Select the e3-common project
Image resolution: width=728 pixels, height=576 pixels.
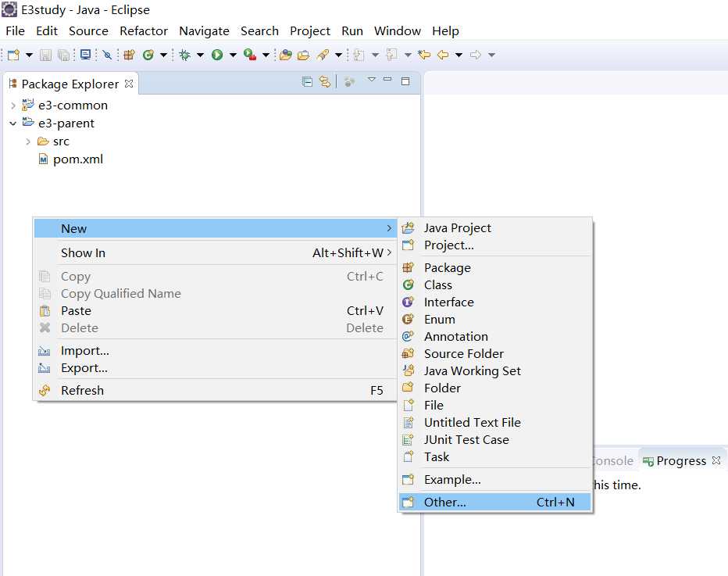pyautogui.click(x=73, y=106)
